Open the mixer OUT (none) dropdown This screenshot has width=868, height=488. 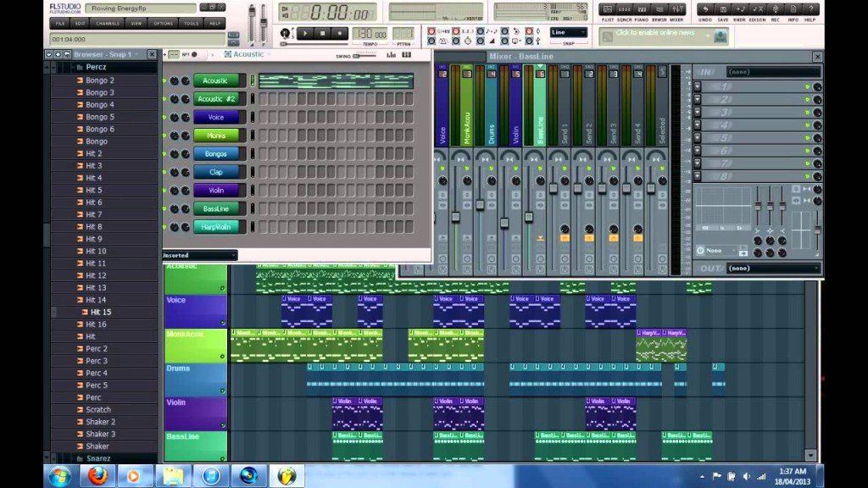tap(773, 269)
